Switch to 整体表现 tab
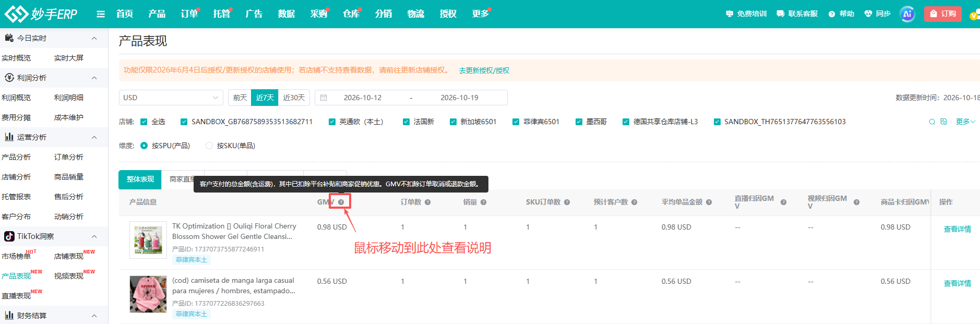This screenshot has width=980, height=324. point(140,179)
